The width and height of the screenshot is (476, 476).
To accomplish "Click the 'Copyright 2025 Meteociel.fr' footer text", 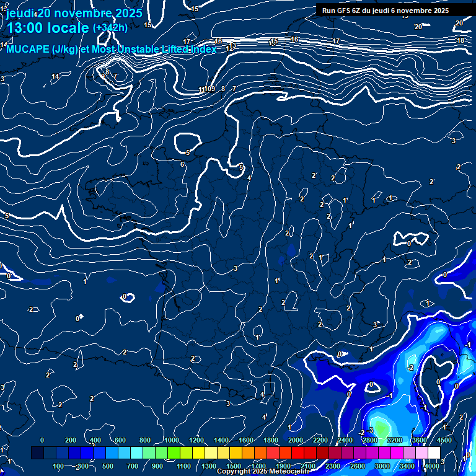I will (x=263, y=471).
